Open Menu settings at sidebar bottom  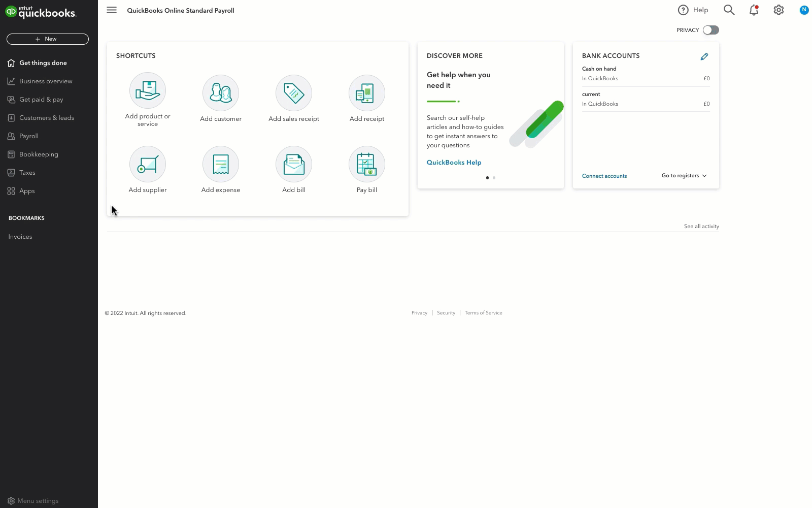(x=33, y=501)
